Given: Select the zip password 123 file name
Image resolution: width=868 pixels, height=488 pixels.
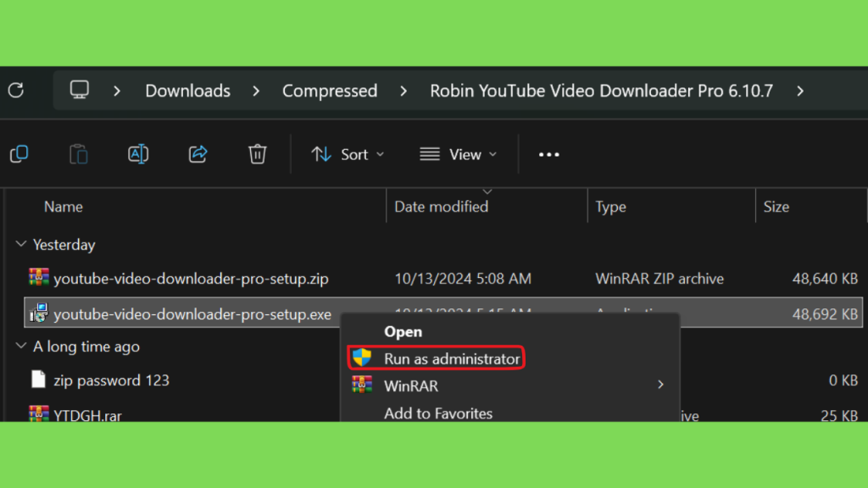Looking at the screenshot, I should [x=111, y=380].
